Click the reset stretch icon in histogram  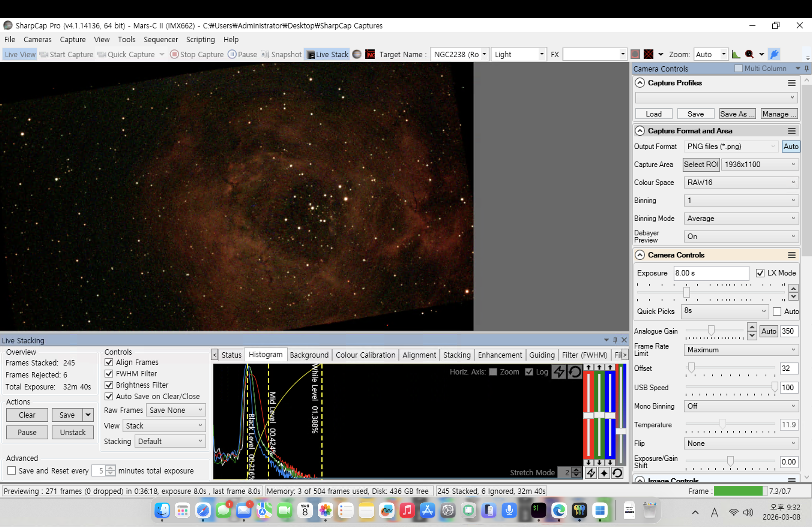click(x=575, y=372)
